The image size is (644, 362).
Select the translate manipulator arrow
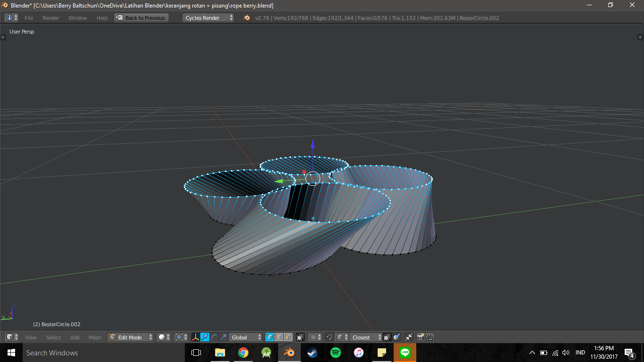click(x=205, y=337)
